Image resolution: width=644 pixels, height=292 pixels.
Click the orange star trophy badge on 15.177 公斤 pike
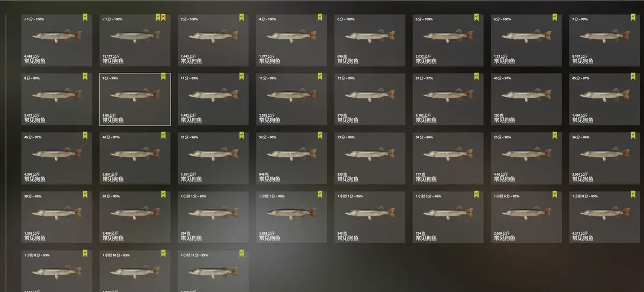(x=163, y=18)
